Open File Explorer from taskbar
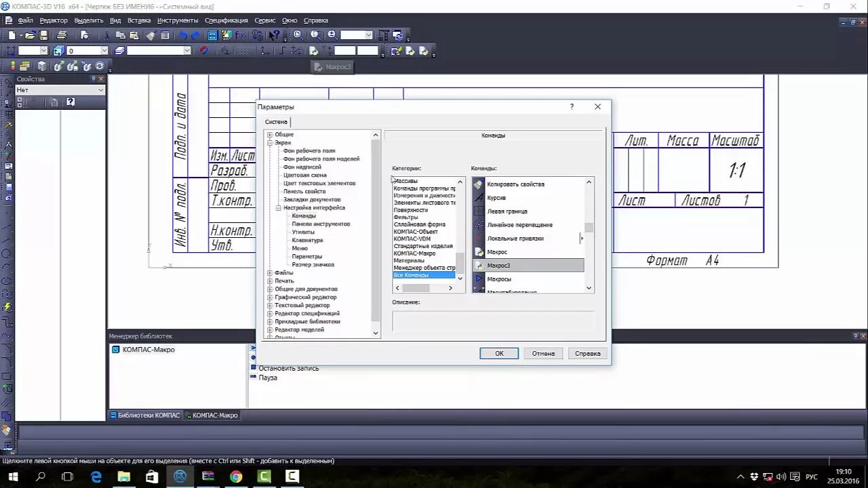Viewport: 868px width, 488px height. pyautogui.click(x=124, y=476)
